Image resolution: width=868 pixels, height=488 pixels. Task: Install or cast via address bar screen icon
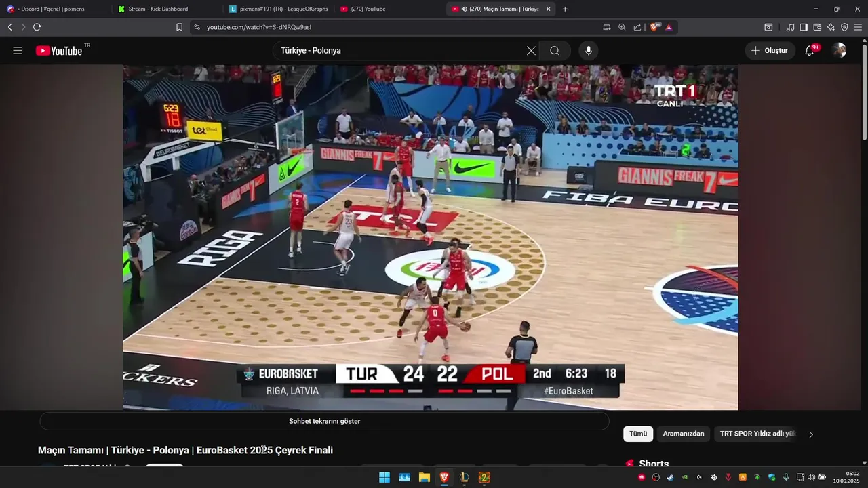pyautogui.click(x=607, y=27)
